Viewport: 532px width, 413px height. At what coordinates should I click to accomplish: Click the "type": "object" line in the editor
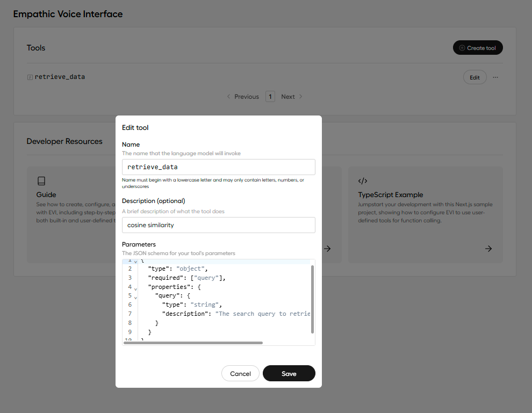178,269
